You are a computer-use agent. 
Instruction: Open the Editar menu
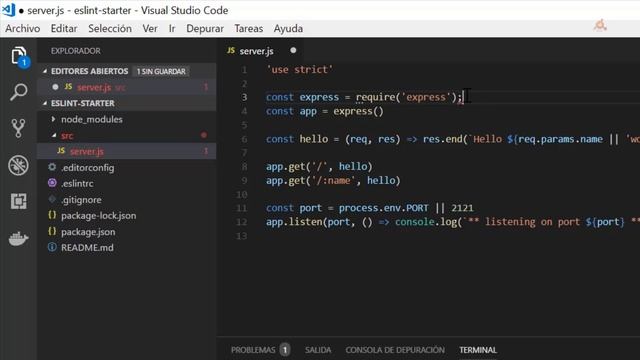(64, 29)
